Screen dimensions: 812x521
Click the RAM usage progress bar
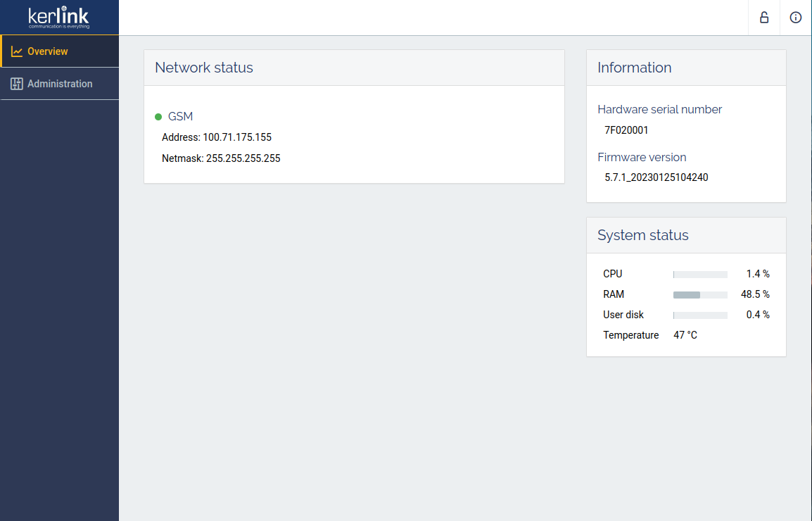point(700,294)
